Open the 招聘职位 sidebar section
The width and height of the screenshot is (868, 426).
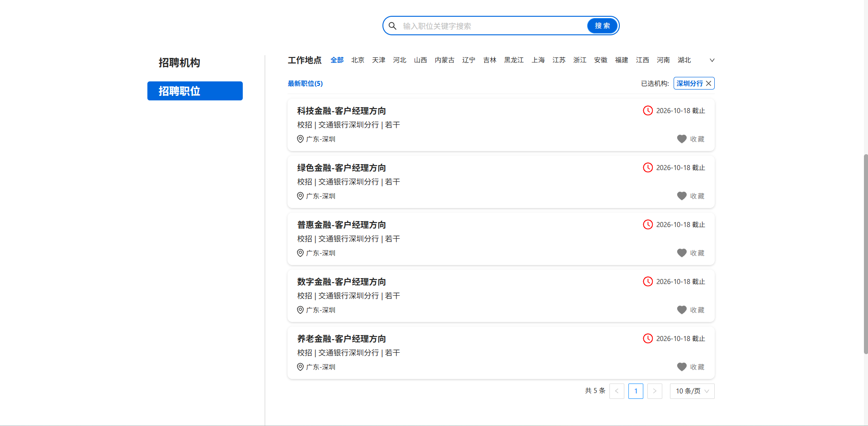[195, 91]
